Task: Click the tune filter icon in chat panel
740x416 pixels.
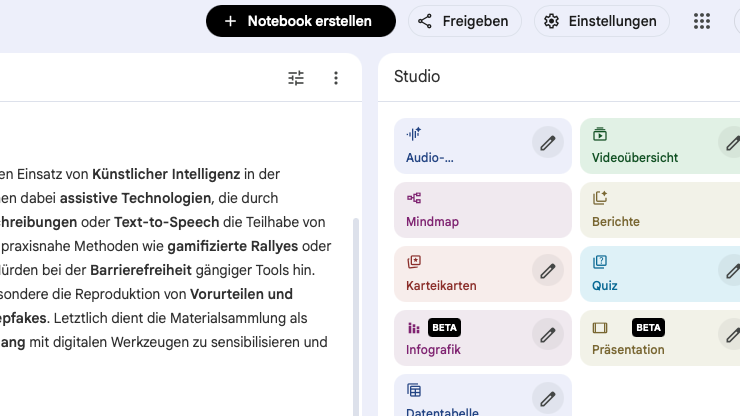Action: coord(296,77)
